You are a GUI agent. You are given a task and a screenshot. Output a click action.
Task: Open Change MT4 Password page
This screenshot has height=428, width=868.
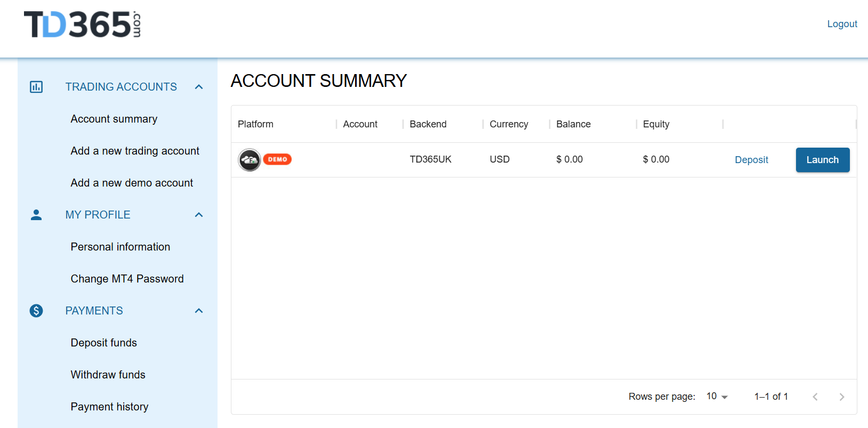[x=127, y=279]
